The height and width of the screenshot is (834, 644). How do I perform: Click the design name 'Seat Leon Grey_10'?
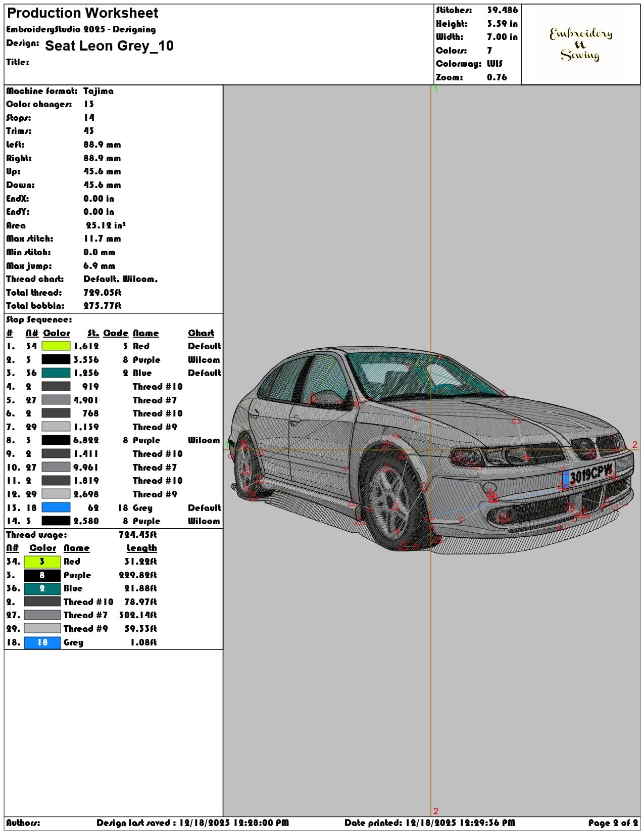tap(109, 46)
